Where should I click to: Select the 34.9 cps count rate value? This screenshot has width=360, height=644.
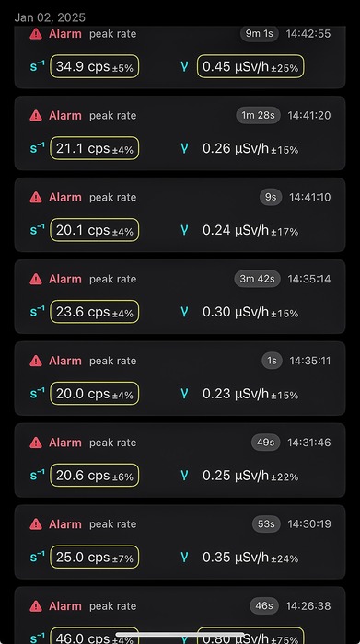(95, 66)
